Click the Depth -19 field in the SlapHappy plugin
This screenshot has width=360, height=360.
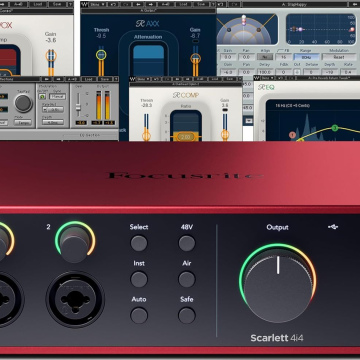(329, 72)
